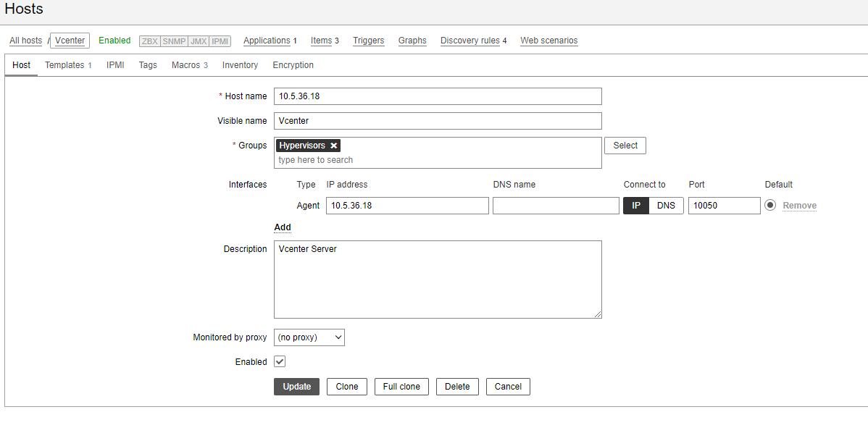Toggle the Enabled checkbox
The width and height of the screenshot is (868, 441).
tap(280, 361)
